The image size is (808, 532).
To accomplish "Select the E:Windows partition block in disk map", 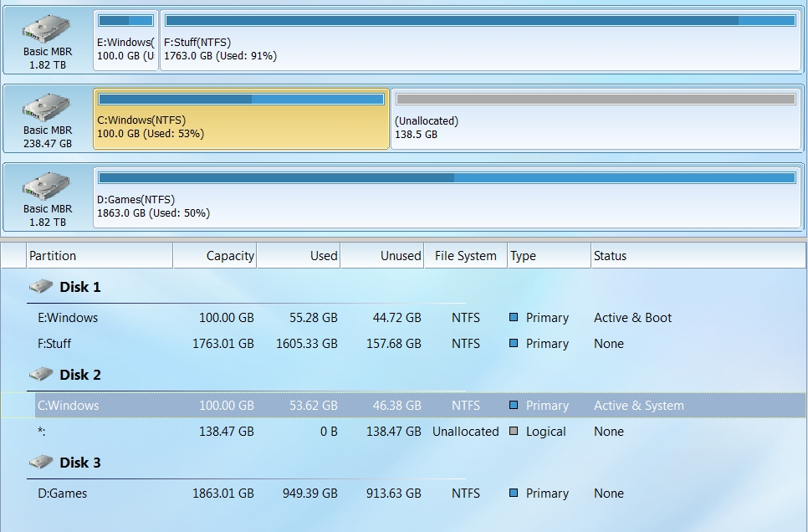I will coord(125,40).
